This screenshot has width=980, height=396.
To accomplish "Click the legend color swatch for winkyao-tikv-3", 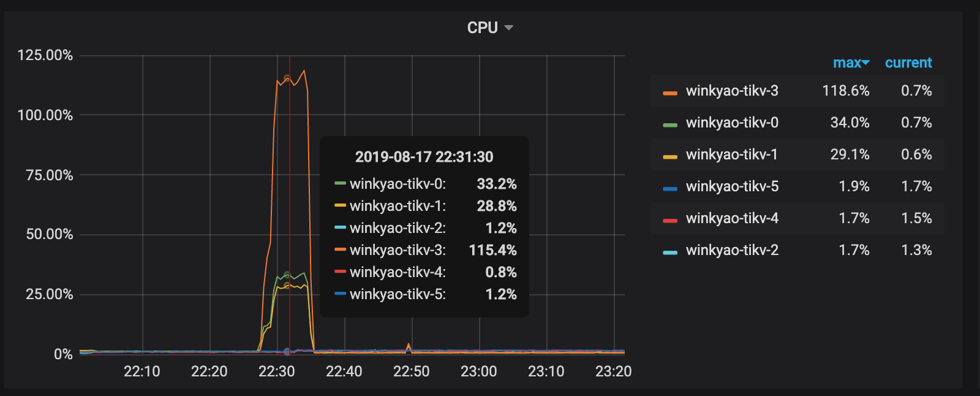I will click(670, 93).
